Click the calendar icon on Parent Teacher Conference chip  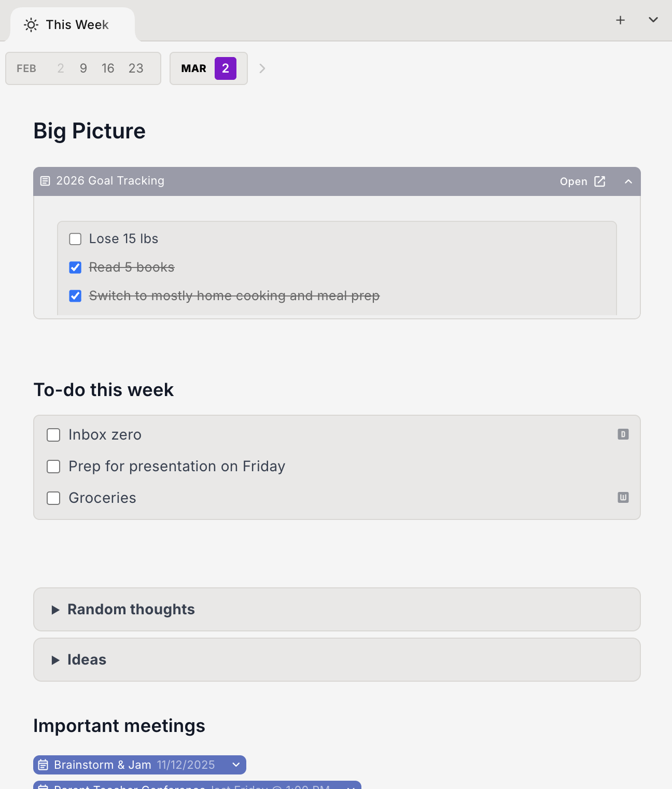pyautogui.click(x=44, y=786)
